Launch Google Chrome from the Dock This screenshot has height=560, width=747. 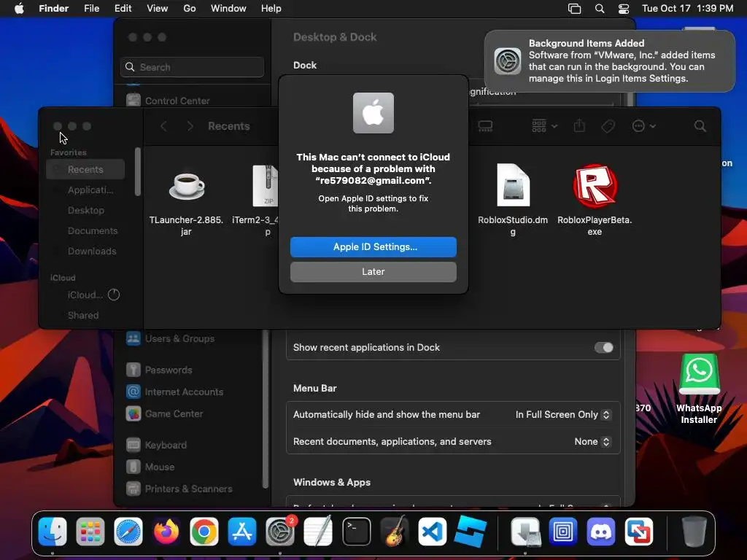point(204,531)
